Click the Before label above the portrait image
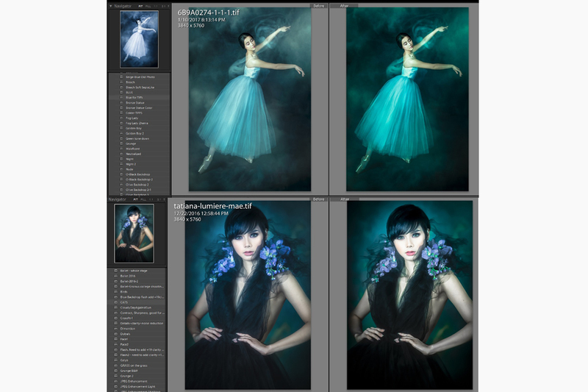The width and height of the screenshot is (588, 392). (x=319, y=199)
